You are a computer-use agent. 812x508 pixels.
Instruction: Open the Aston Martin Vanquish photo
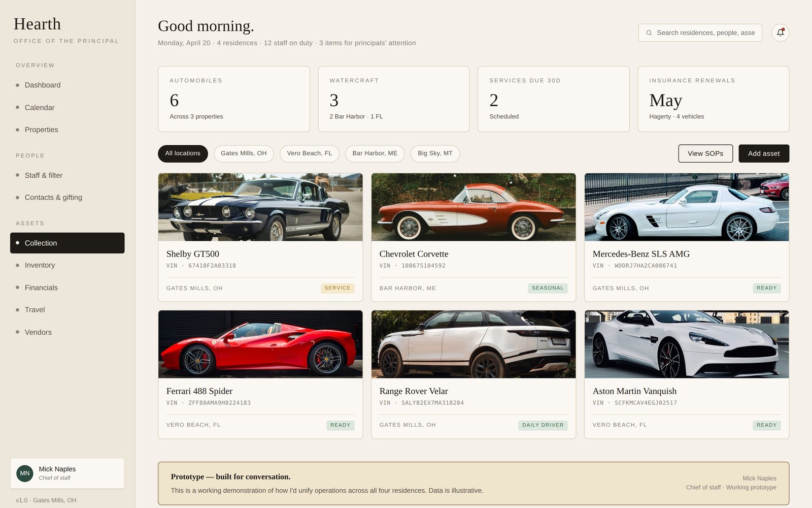687,344
